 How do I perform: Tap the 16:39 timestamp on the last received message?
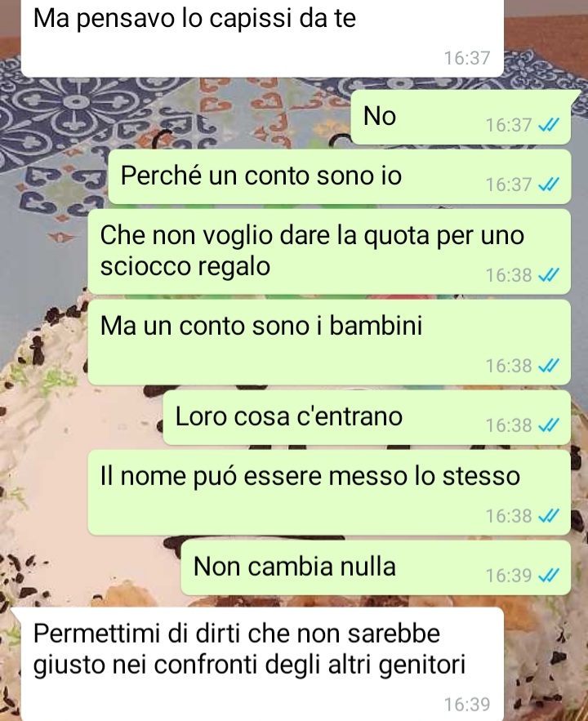point(467,705)
